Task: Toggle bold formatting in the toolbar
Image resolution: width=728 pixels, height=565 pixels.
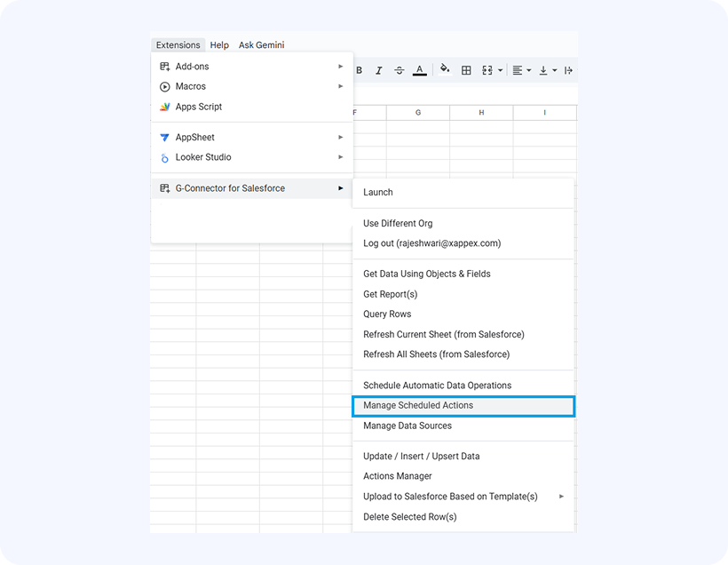Action: pyautogui.click(x=360, y=70)
